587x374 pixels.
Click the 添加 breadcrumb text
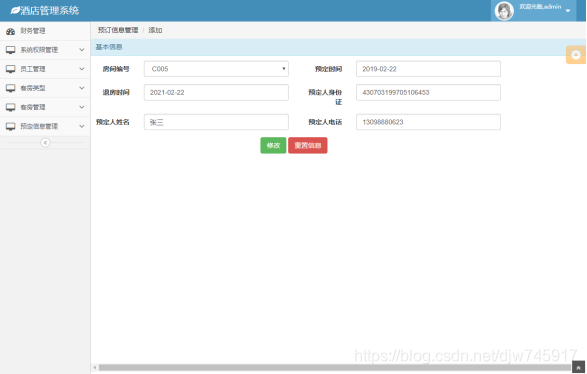pyautogui.click(x=155, y=30)
